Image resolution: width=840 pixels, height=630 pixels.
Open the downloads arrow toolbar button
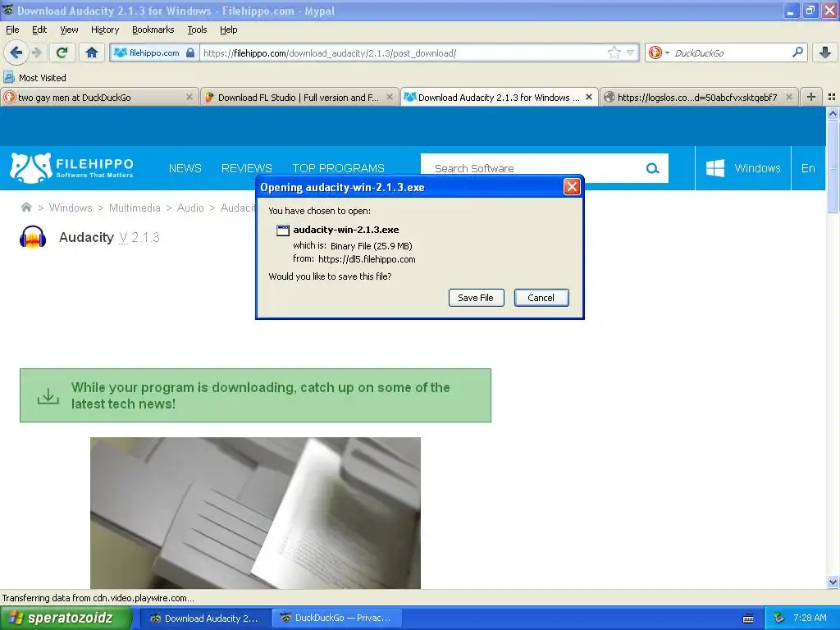pos(825,52)
